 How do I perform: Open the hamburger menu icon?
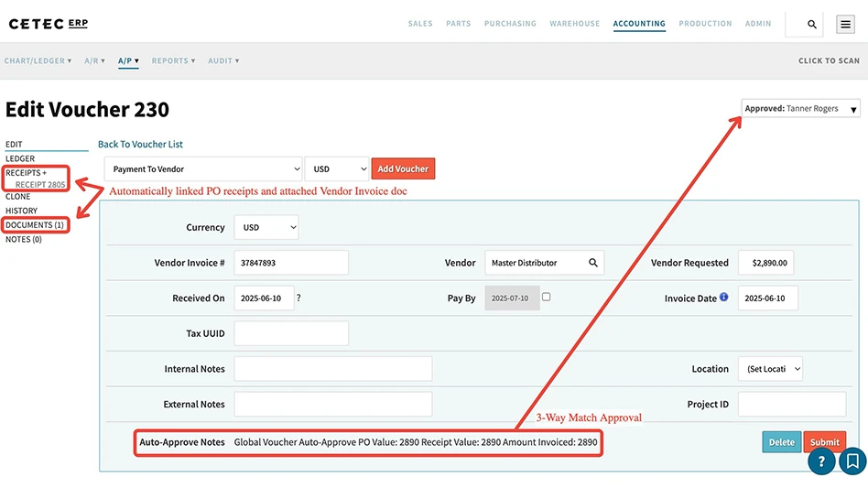coord(846,25)
